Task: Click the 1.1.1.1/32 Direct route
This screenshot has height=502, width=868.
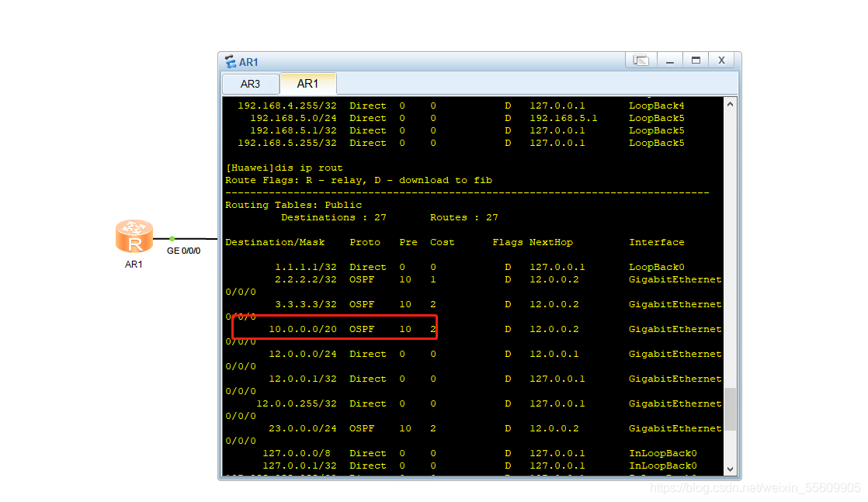Action: point(306,267)
